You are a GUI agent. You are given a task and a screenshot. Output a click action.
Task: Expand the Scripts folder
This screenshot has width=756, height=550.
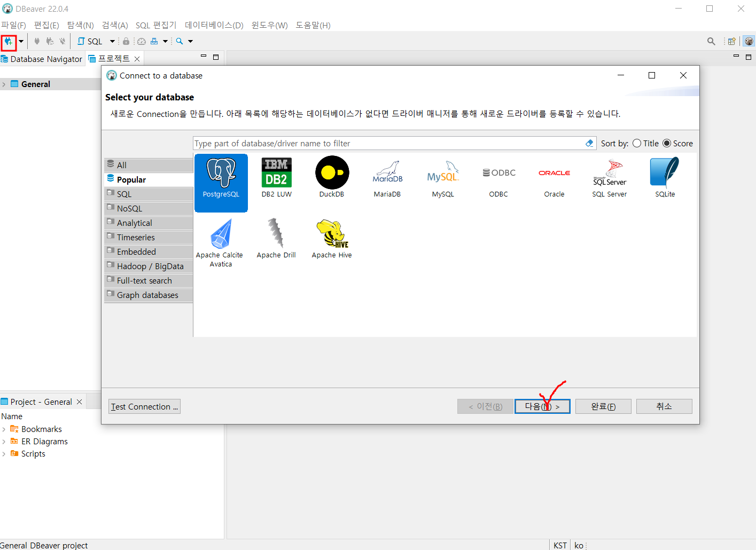4,454
